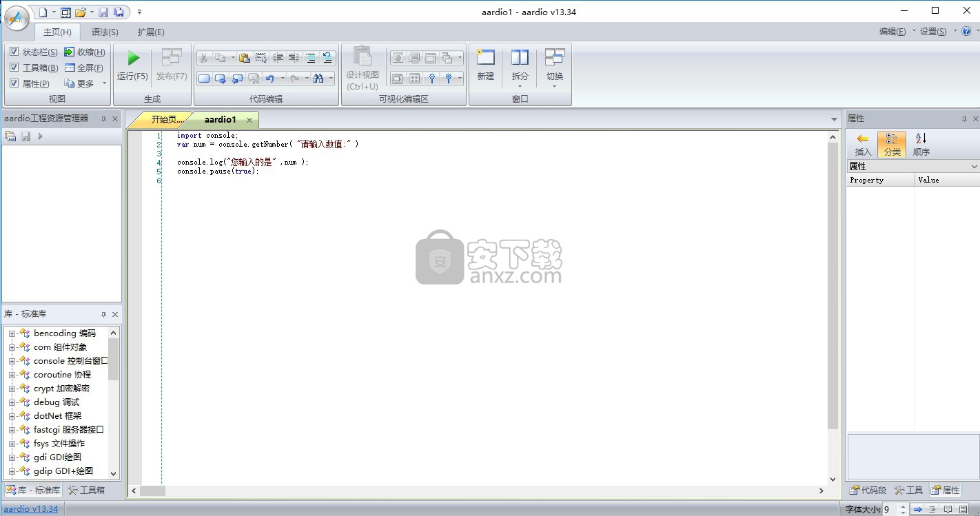Close the 库 - 标准库 panel
Screen dimensions: 980x516
point(115,314)
